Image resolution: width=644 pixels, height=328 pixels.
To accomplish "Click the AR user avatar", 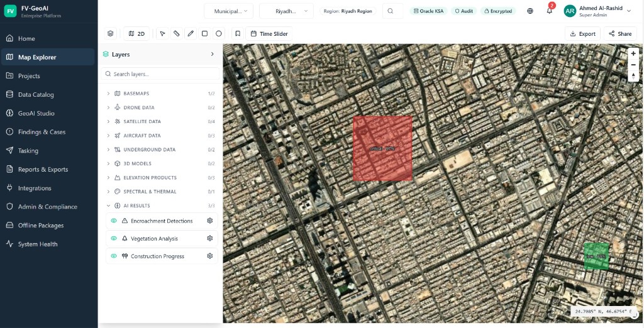I will pyautogui.click(x=570, y=11).
